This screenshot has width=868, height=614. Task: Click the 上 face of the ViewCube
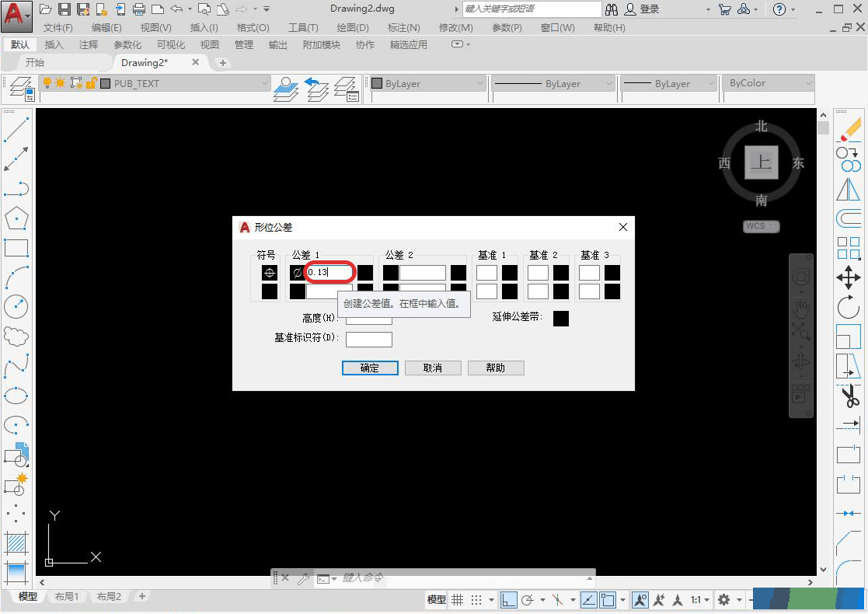click(762, 162)
